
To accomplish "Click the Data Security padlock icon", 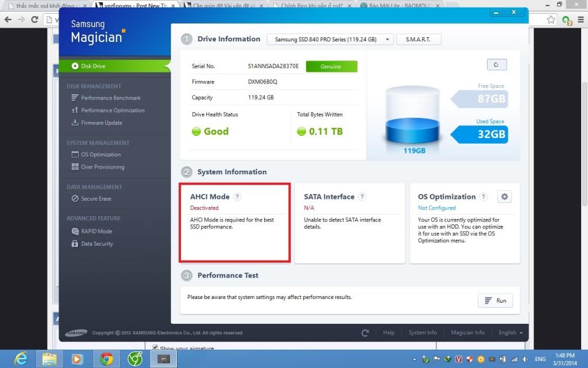I will pyautogui.click(x=75, y=243).
